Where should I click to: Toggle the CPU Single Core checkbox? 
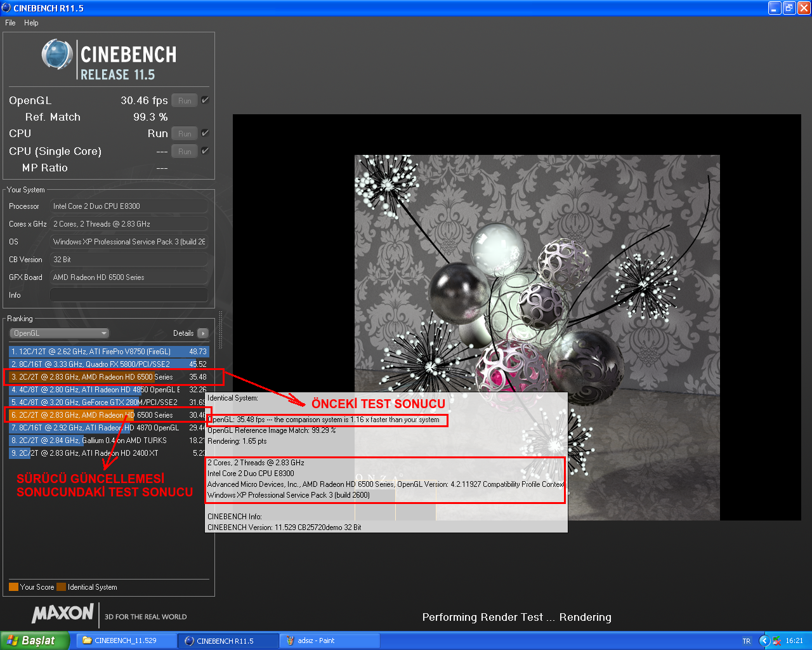205,151
